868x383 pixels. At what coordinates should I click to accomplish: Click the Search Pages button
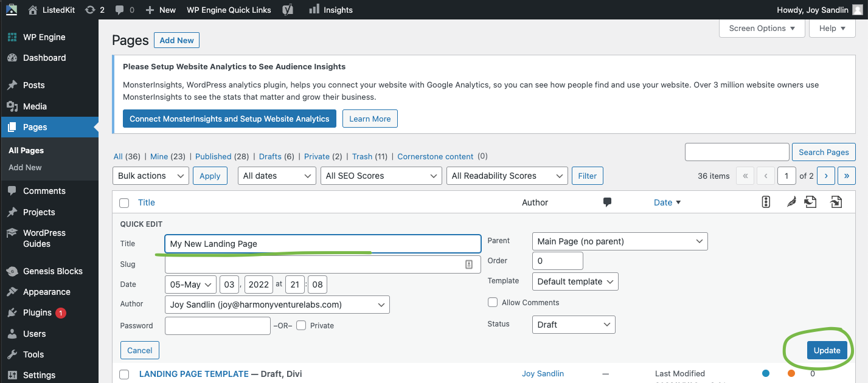click(x=824, y=152)
